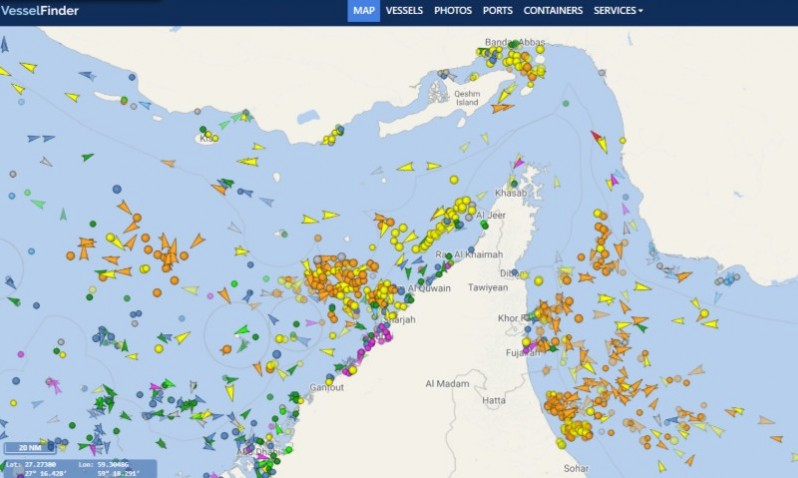The image size is (798, 478).
Task: Click the Hatta place label on map
Action: click(x=493, y=400)
